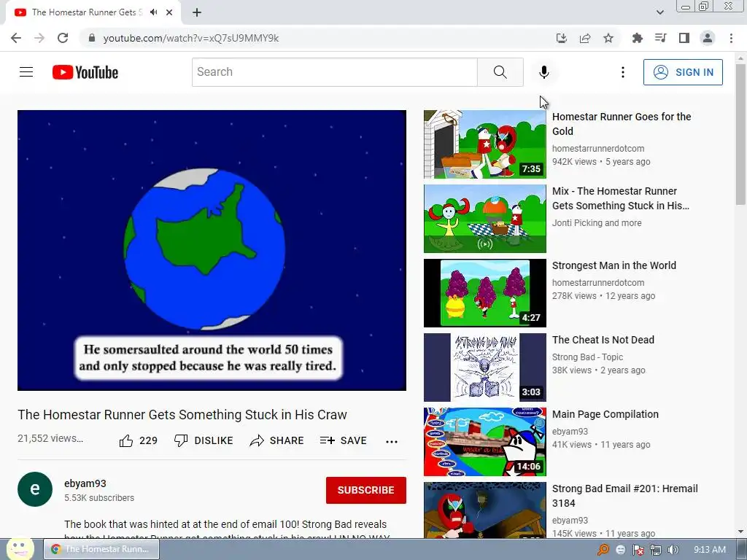
Task: Open a new browser tab
Action: pos(197,12)
